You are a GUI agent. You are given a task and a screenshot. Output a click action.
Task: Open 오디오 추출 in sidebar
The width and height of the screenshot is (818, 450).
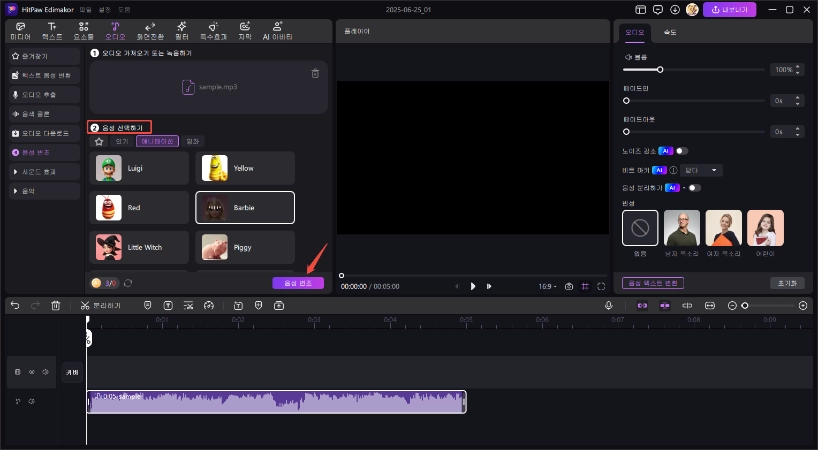pos(44,94)
